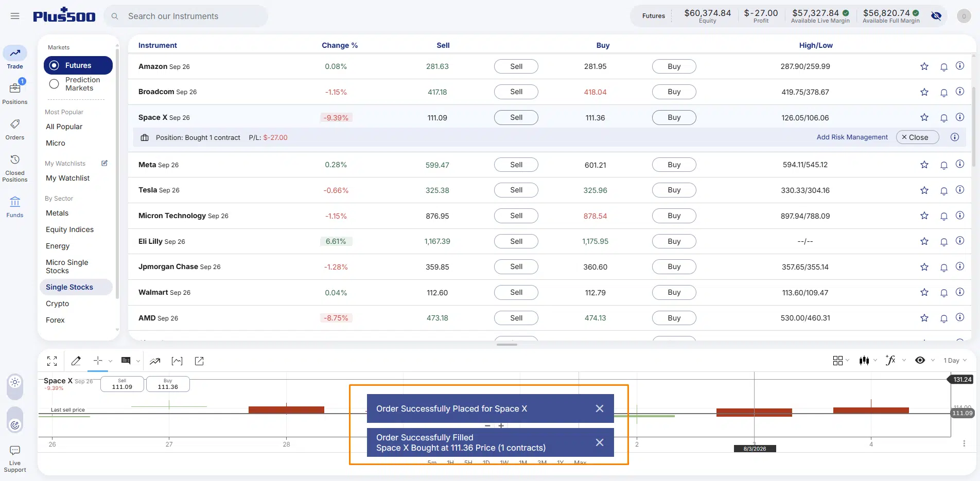Viewport: 980px width, 481px height.
Task: Open chart in external popout window
Action: pos(199,361)
